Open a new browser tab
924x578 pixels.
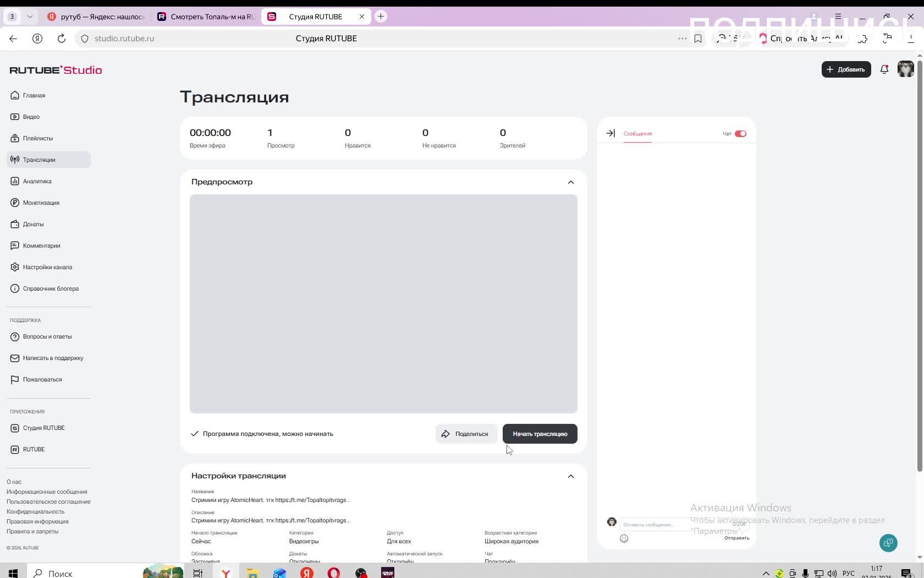pyautogui.click(x=381, y=17)
